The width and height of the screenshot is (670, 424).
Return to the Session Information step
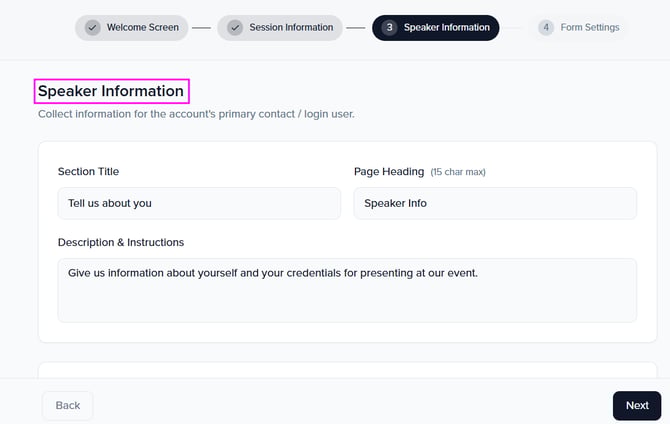tap(291, 28)
